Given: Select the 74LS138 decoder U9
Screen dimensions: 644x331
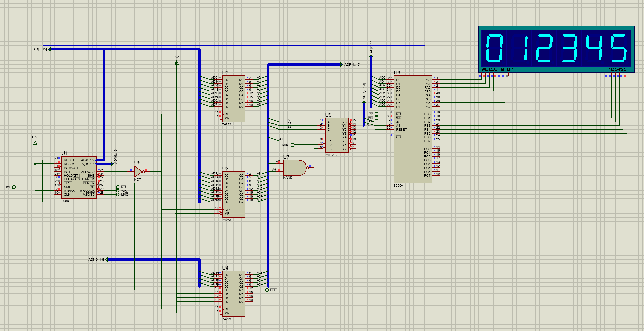Looking at the screenshot, I should coord(336,136).
